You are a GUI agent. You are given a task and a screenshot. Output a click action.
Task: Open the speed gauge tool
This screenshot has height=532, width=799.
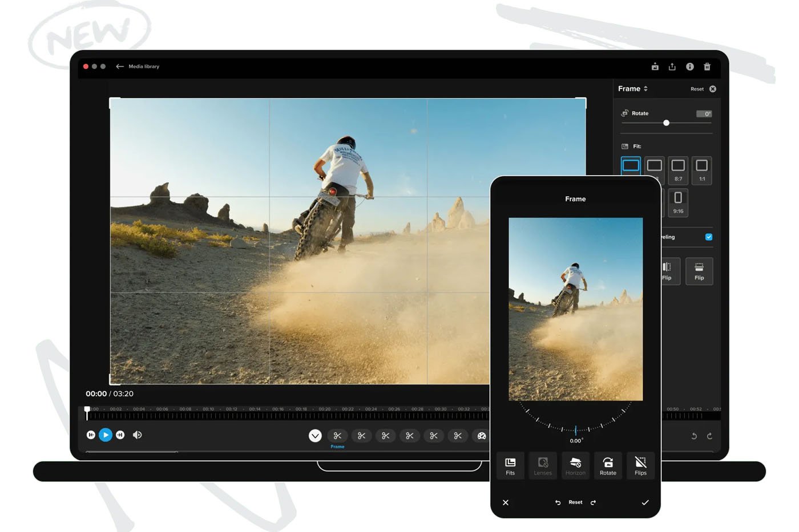[x=482, y=436]
